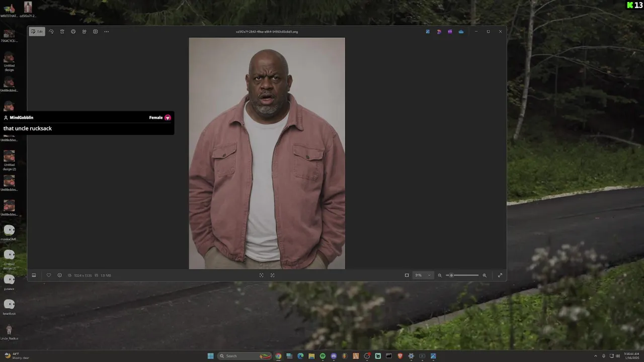
Task: Open the Windows Start menu
Action: pyautogui.click(x=210, y=356)
